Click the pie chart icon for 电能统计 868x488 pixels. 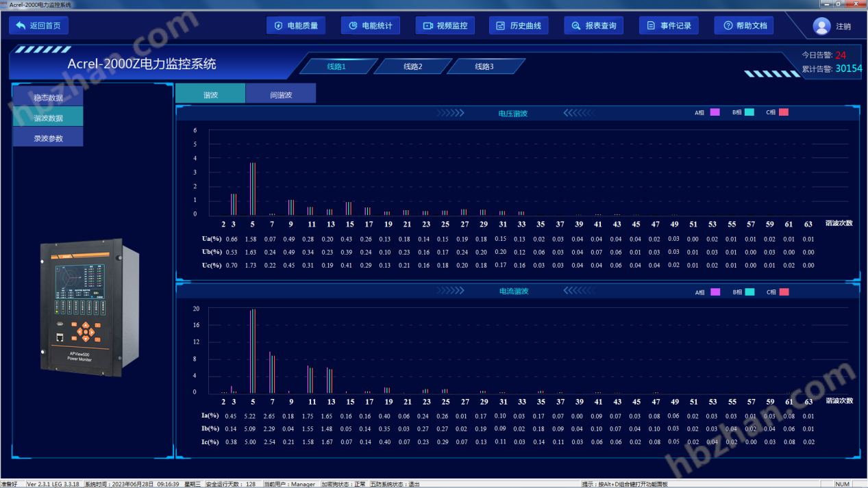353,26
